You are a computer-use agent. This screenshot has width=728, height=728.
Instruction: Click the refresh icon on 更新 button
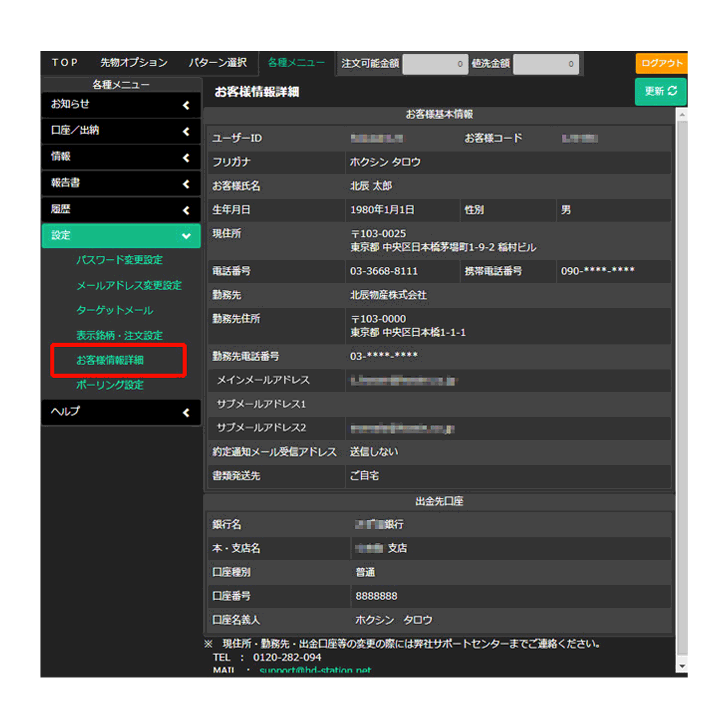[672, 91]
